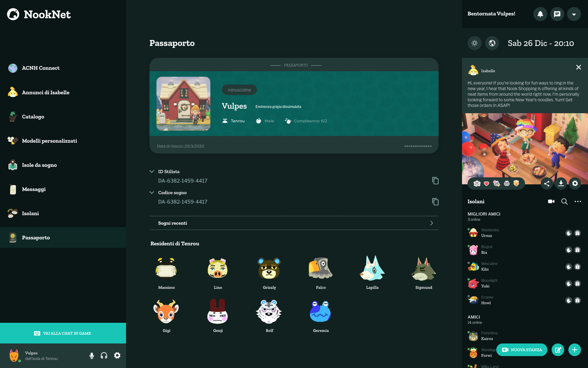Click the NookNet logo
Viewport: 588px width, 368px height.
[39, 14]
